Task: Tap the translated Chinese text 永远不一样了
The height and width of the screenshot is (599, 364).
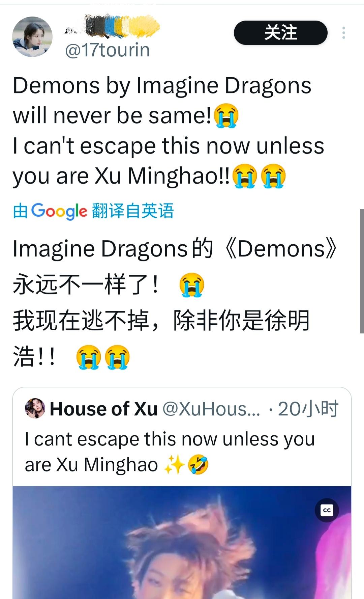Action: coord(86,284)
